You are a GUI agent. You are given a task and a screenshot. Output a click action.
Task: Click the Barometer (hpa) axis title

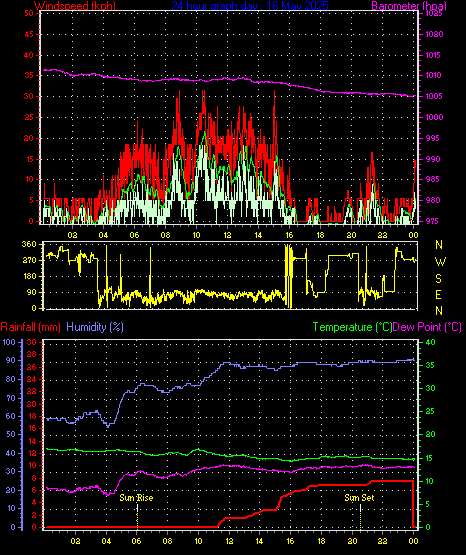[409, 6]
